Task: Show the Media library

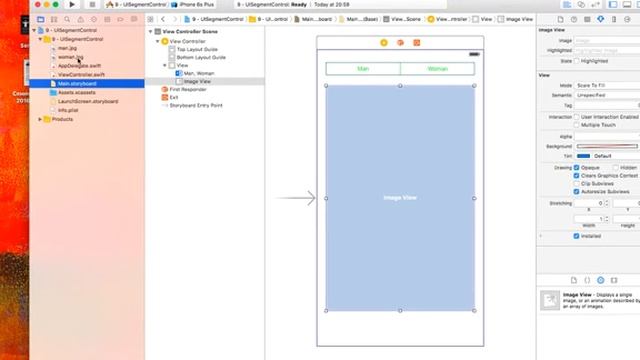Action: click(x=614, y=280)
